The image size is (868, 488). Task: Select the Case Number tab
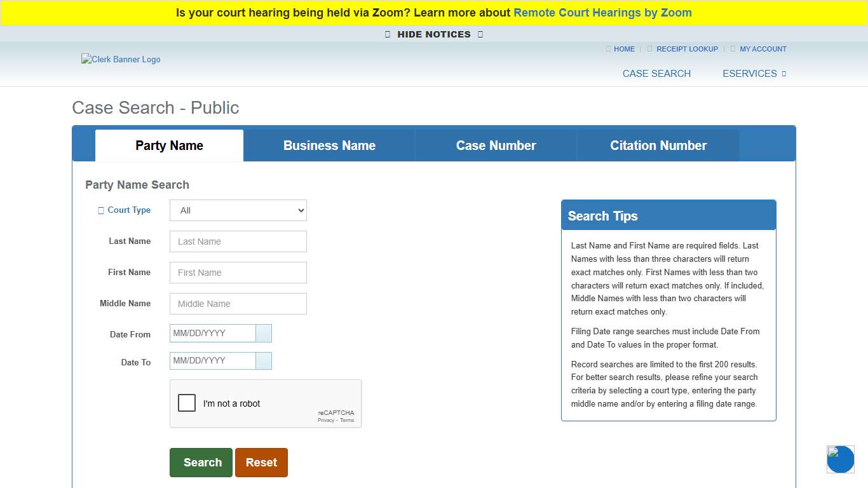[x=496, y=146]
